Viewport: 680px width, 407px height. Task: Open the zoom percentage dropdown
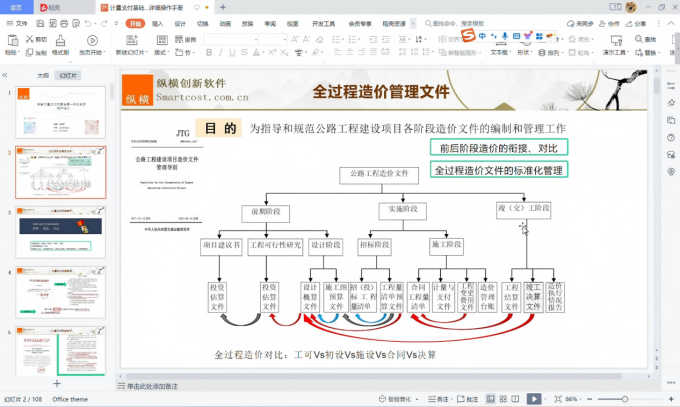click(575, 399)
